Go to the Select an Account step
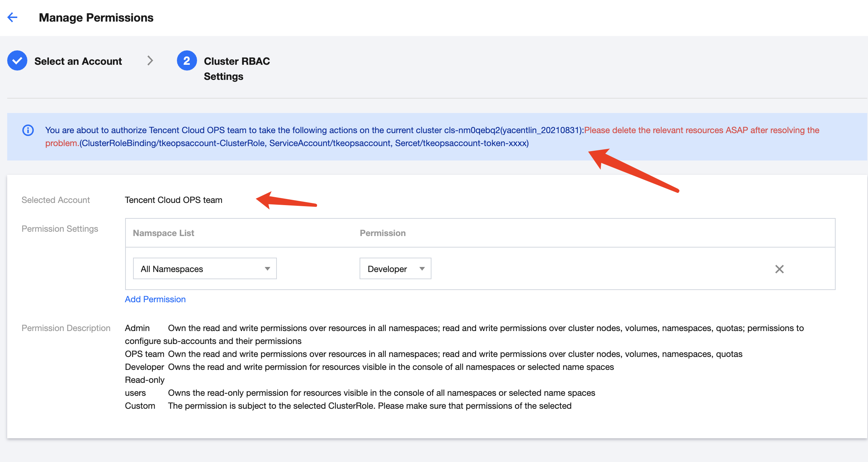Viewport: 868px width, 462px height. click(x=78, y=61)
